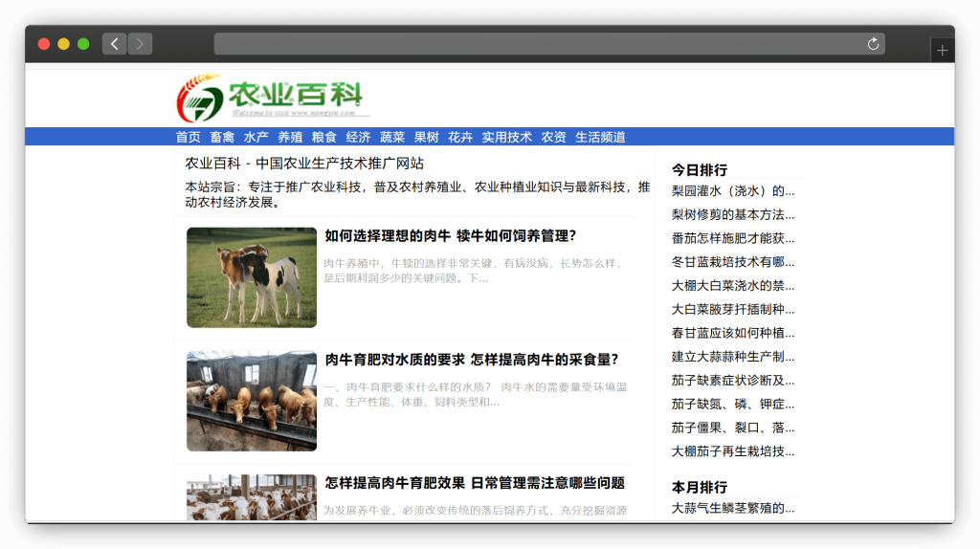Image resolution: width=980 pixels, height=549 pixels.
Task: Click the browser back arrow button
Action: pos(114,44)
